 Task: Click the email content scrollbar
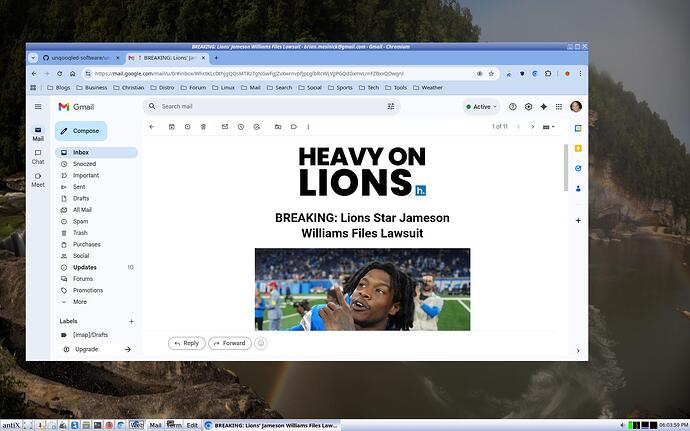[566, 167]
